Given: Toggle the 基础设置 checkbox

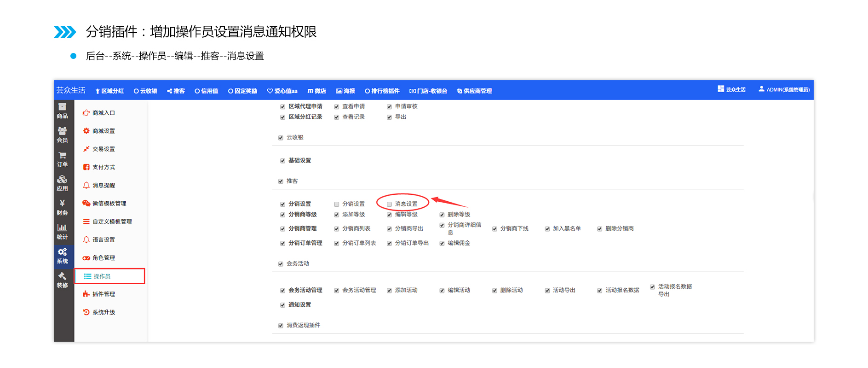Looking at the screenshot, I should pyautogui.click(x=282, y=161).
